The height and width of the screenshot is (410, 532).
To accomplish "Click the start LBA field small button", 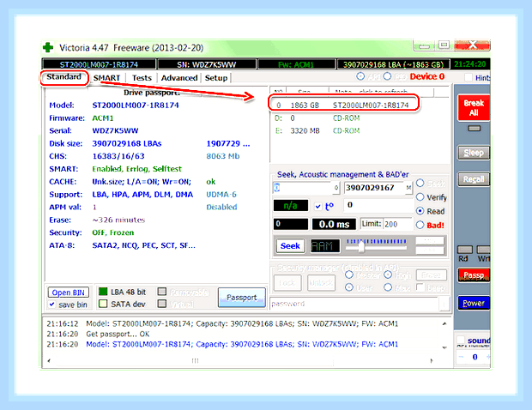I will pyautogui.click(x=336, y=188).
